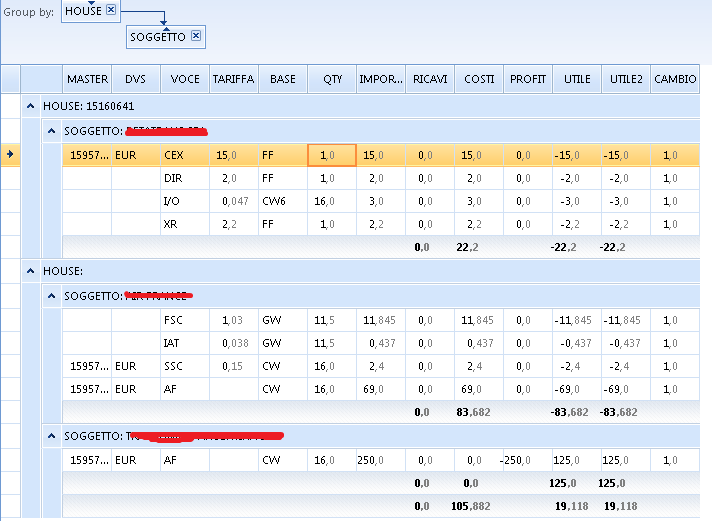Screen dimensions: 712x521
Task: Sort by the DVS column header
Action: (x=136, y=79)
